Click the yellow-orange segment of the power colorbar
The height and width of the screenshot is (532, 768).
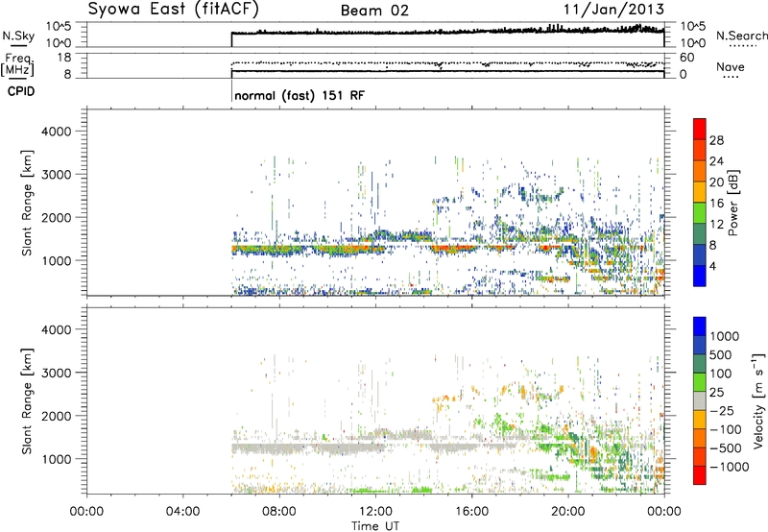point(700,192)
